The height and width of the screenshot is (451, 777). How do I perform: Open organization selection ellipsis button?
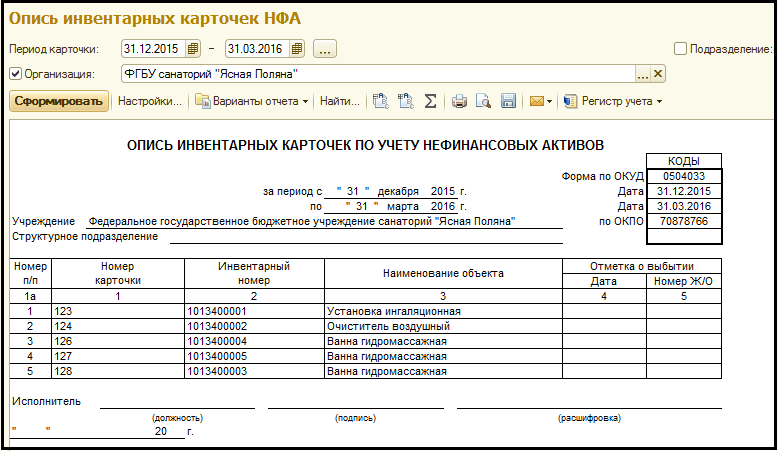pyautogui.click(x=642, y=74)
